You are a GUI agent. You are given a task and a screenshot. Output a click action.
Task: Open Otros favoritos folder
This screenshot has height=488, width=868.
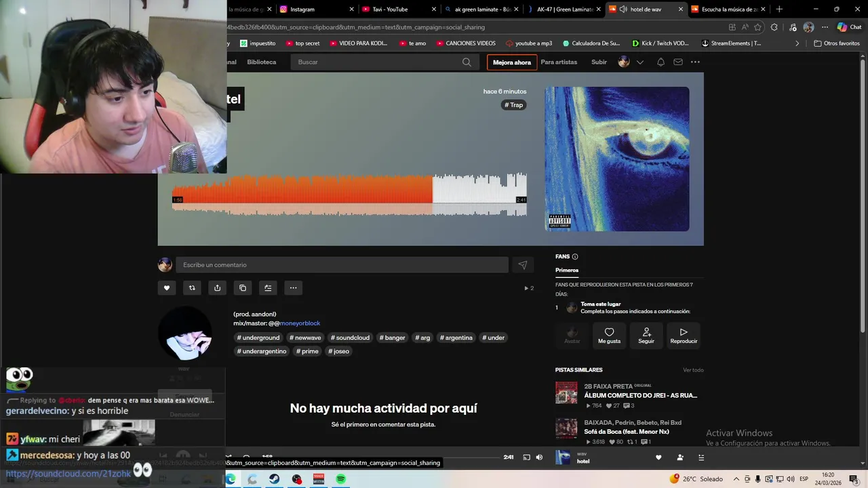[x=837, y=43]
